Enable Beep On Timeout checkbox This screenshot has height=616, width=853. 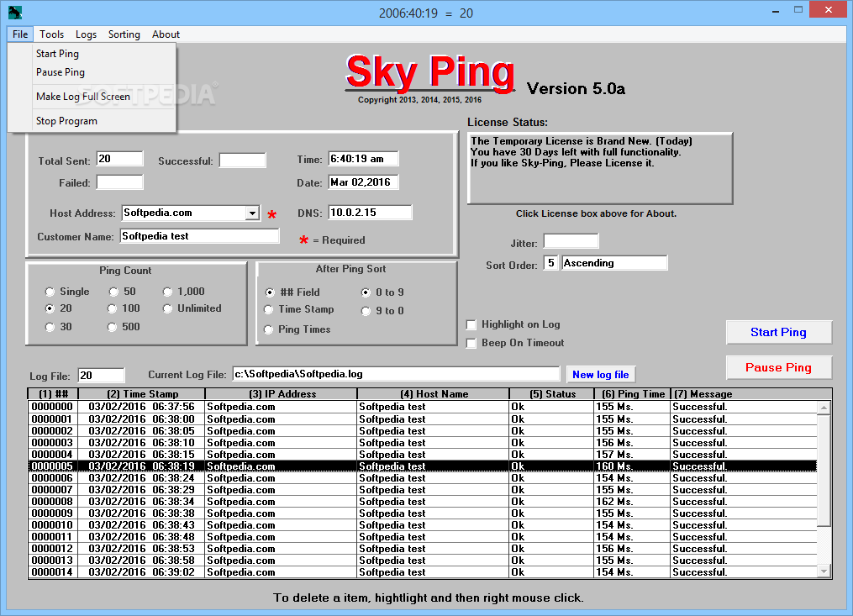pyautogui.click(x=471, y=344)
